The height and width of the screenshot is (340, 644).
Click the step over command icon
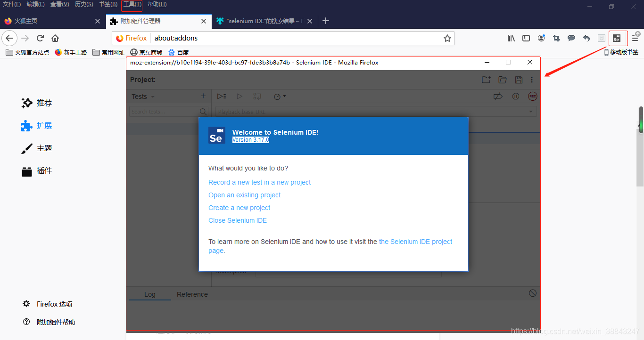coord(257,96)
